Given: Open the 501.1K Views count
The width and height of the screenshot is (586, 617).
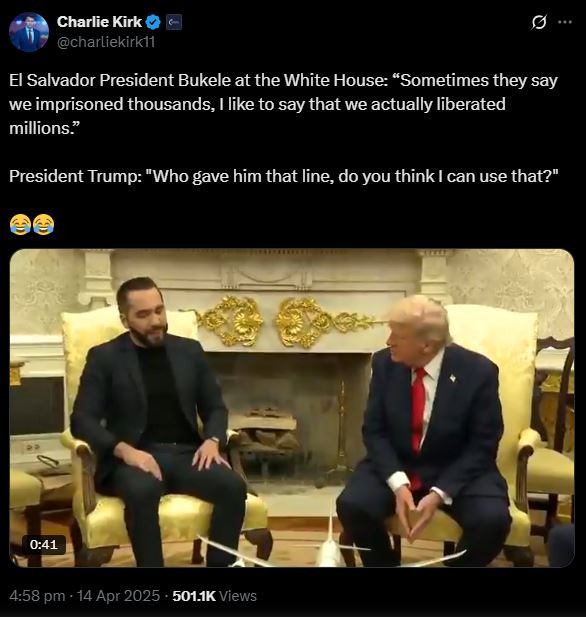Looking at the screenshot, I should [x=214, y=596].
